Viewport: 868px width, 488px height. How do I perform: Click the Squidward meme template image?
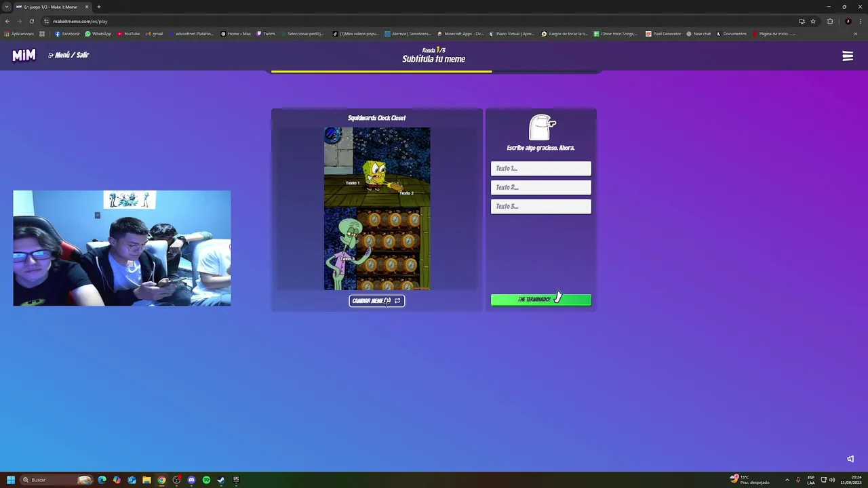click(377, 209)
